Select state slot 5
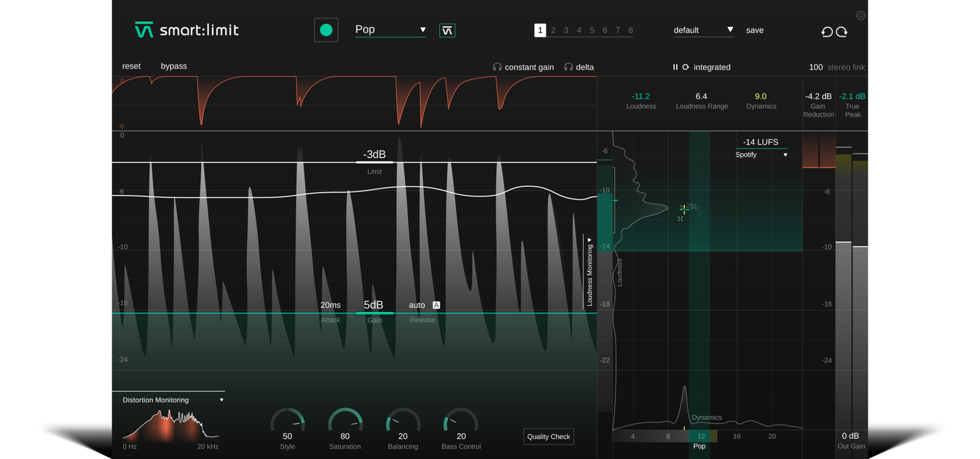 (592, 30)
